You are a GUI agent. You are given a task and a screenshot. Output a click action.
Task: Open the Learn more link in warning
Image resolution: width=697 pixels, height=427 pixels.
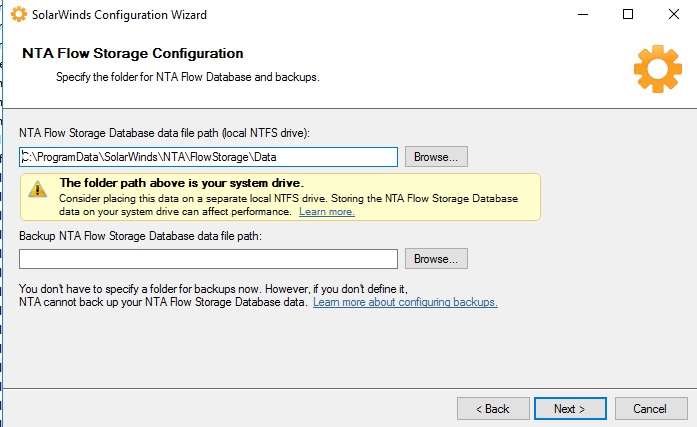pyautogui.click(x=326, y=212)
